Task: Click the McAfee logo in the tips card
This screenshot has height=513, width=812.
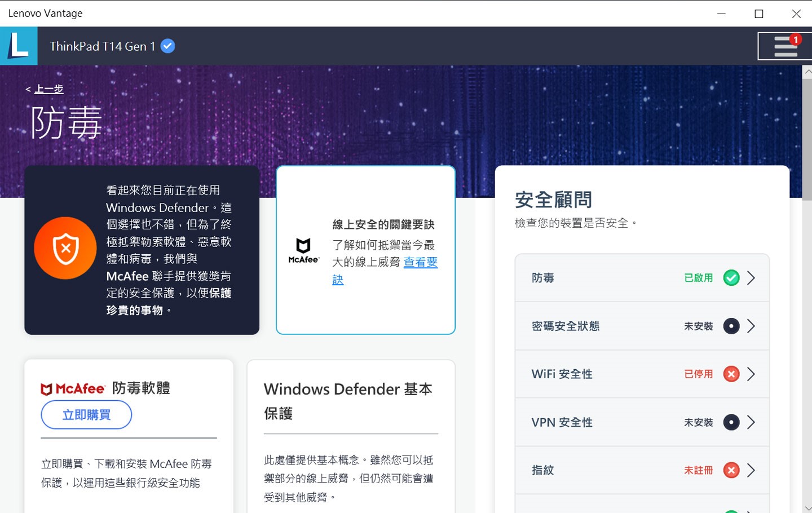Action: coord(303,251)
